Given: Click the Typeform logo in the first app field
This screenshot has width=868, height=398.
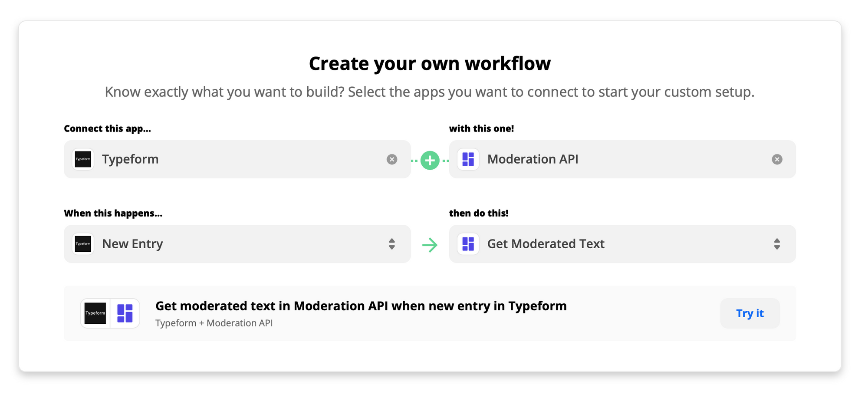Looking at the screenshot, I should click(83, 159).
